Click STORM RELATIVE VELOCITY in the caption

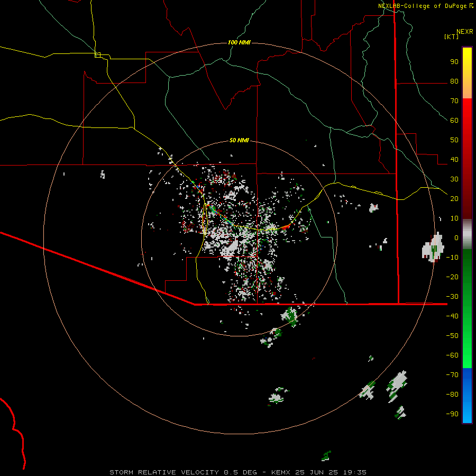pos(164,472)
